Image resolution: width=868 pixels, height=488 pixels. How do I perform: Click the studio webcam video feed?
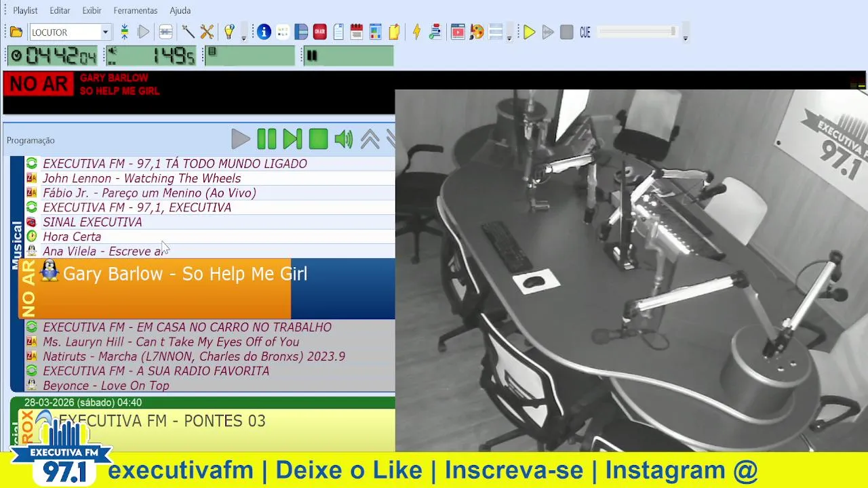(631, 270)
